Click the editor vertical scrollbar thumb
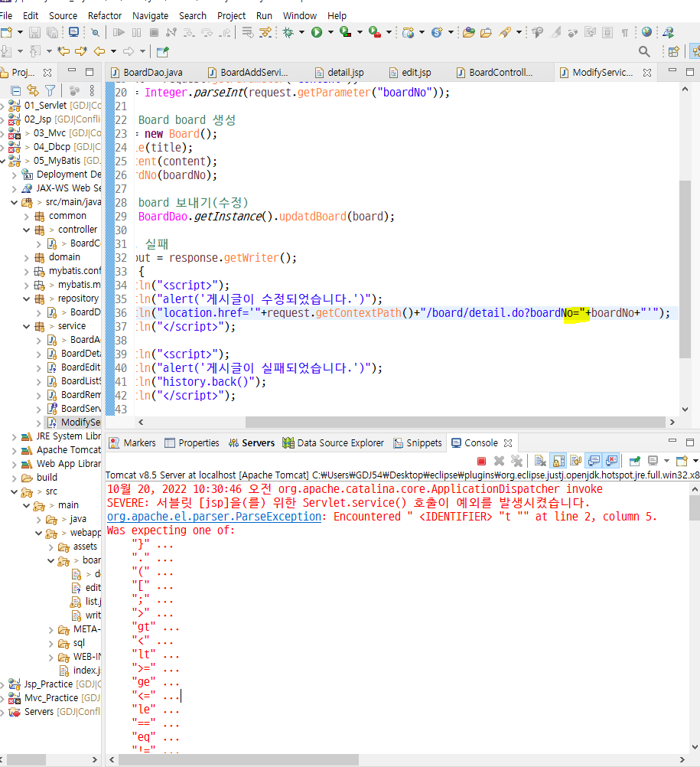700x767 pixels. pos(685,269)
